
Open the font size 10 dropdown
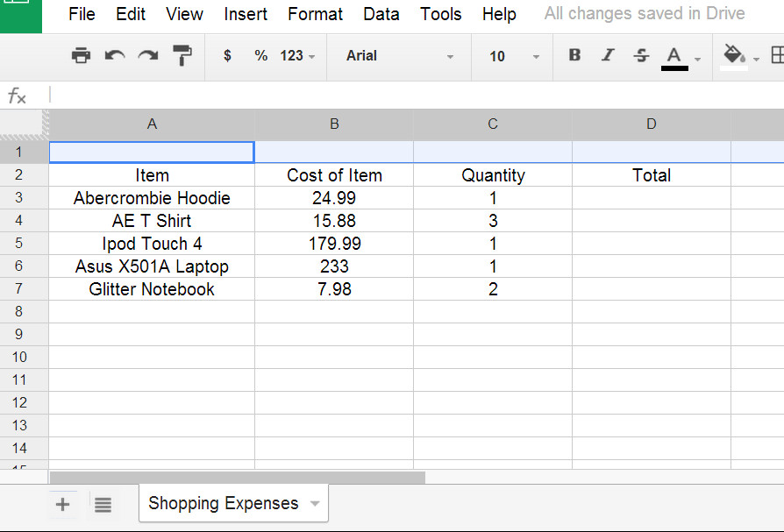514,56
